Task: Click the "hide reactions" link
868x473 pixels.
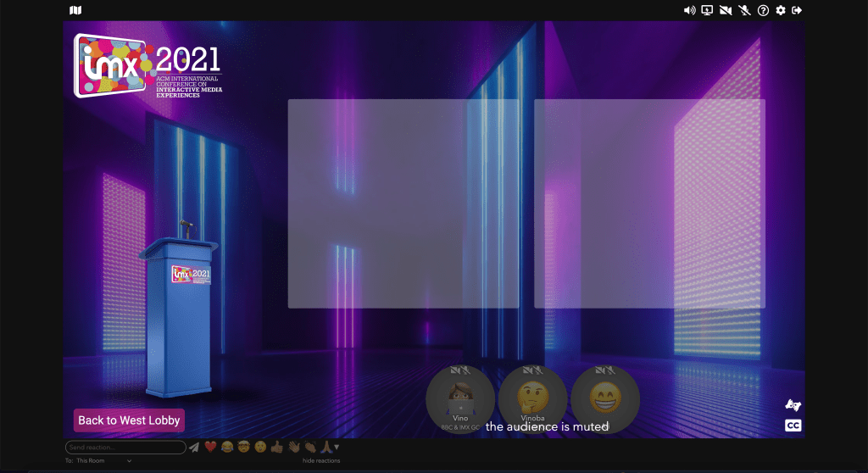Action: click(320, 460)
